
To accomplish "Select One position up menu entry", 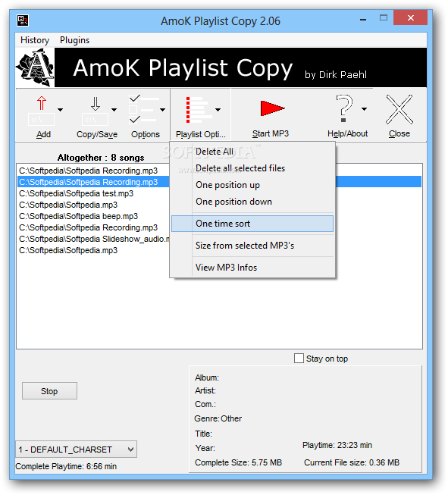I will 252,185.
